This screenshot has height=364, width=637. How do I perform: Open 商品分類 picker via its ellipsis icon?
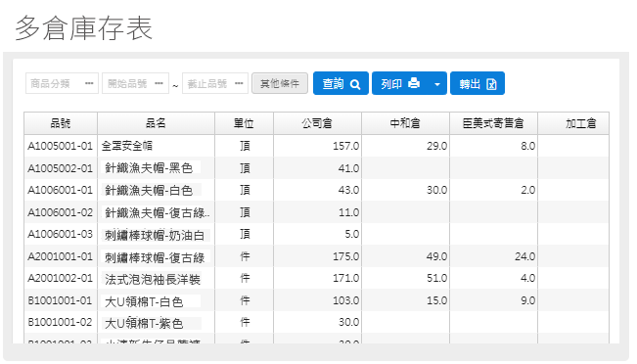[x=89, y=83]
